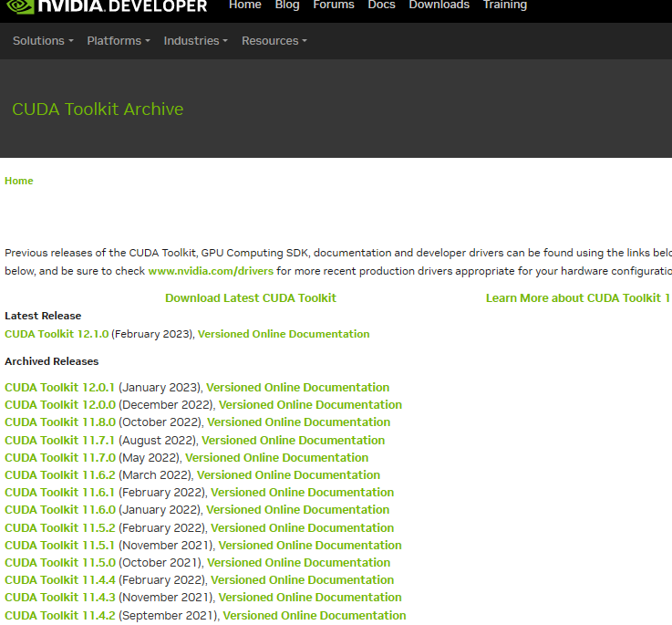Open documentation for CUDA Toolkit 11.4.3
Screen dimensions: 672x625
click(310, 597)
